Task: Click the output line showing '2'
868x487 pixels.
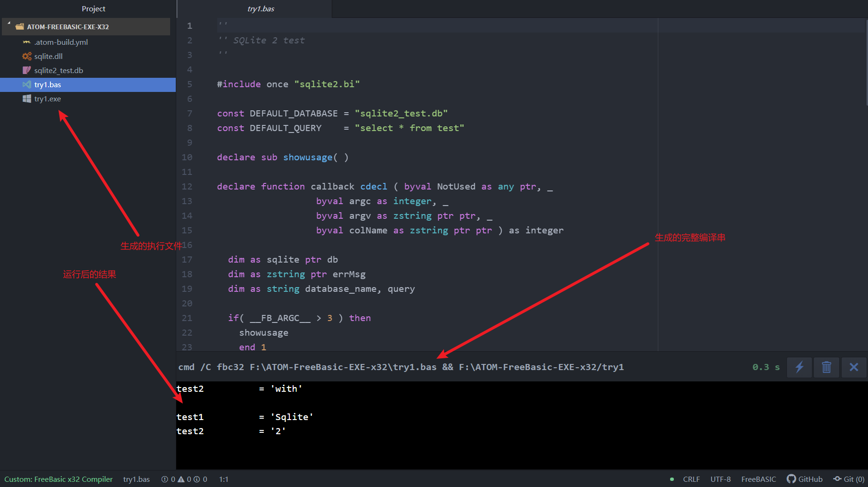Action: (231, 431)
